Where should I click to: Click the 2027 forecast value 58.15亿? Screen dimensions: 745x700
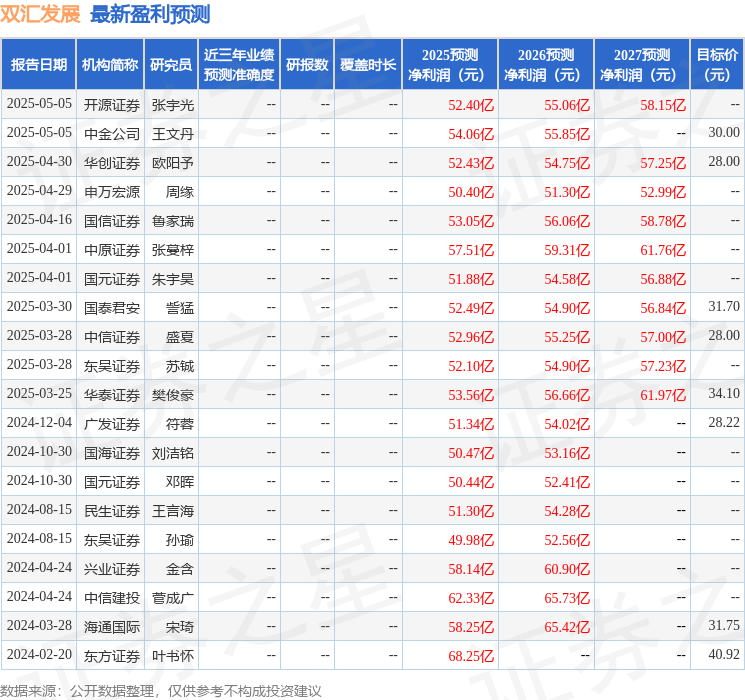click(663, 105)
